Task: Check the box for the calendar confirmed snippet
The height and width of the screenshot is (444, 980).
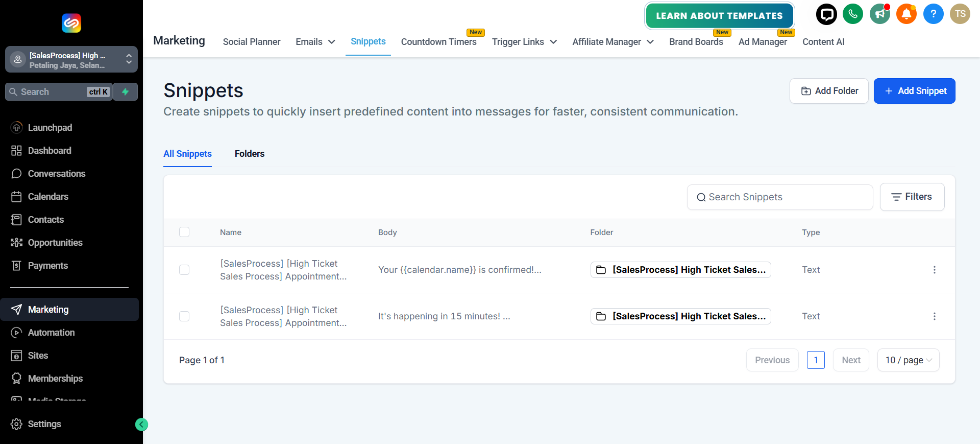Action: point(184,270)
